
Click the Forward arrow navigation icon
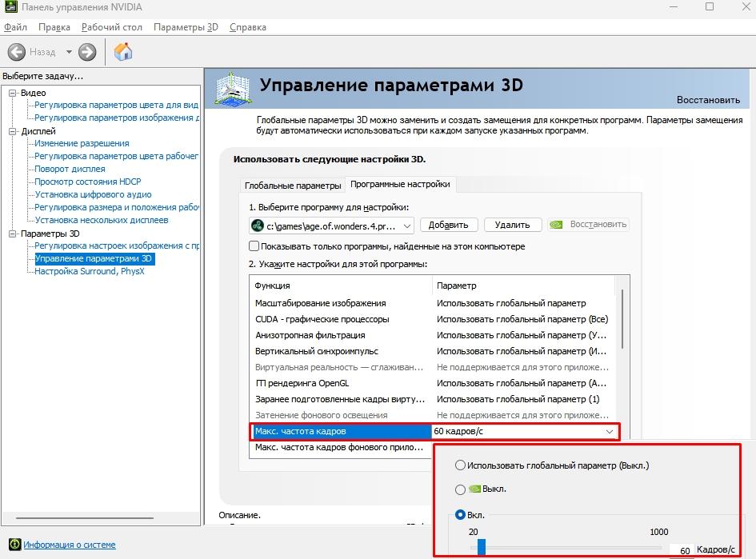[x=87, y=52]
